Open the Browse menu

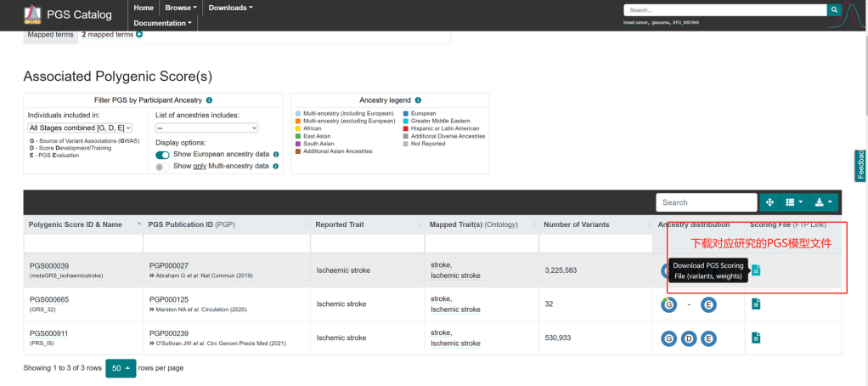pyautogui.click(x=180, y=8)
